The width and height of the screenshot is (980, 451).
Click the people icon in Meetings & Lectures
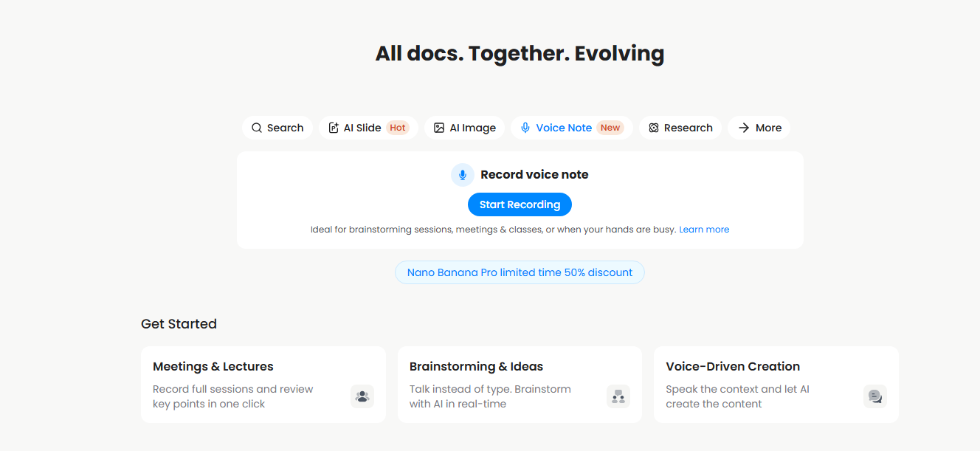(362, 396)
